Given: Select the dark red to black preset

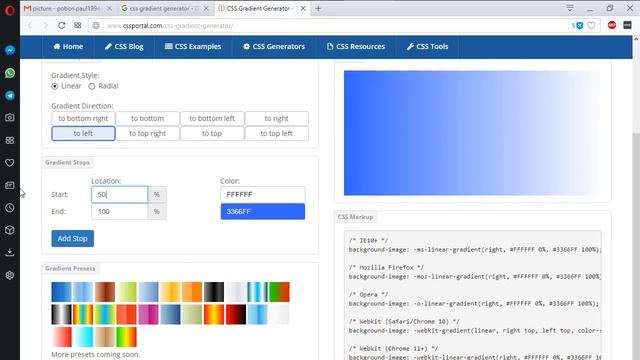Looking at the screenshot, I should pos(236,314).
